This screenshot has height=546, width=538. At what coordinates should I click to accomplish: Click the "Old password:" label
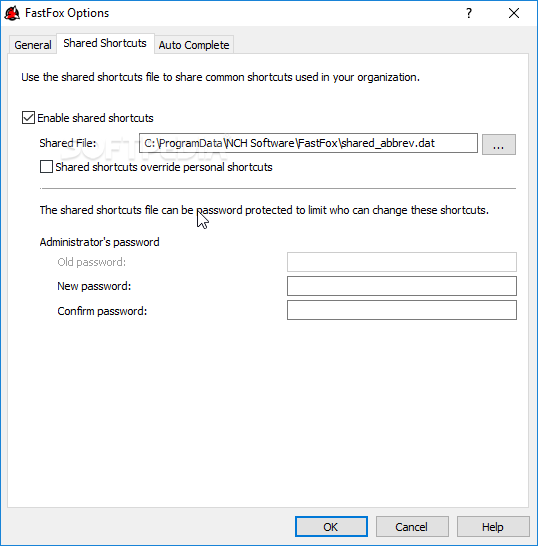pyautogui.click(x=92, y=262)
